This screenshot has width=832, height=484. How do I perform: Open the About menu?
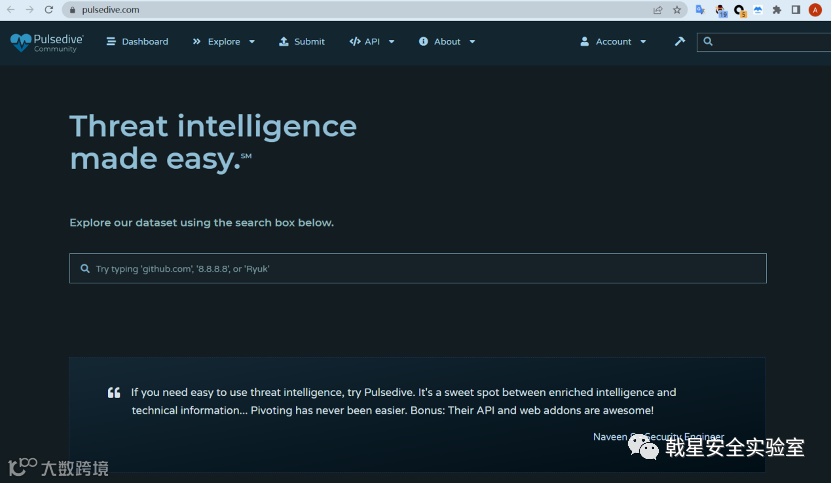pyautogui.click(x=447, y=41)
